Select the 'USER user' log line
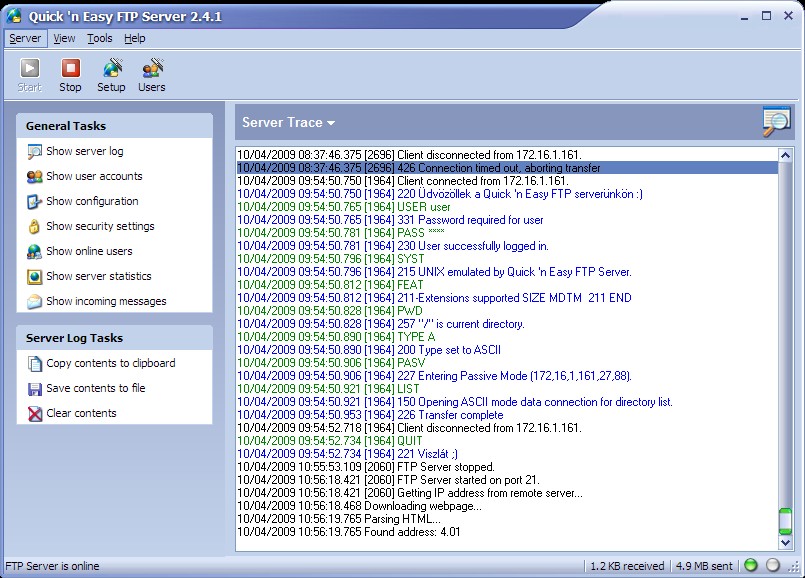This screenshot has height=578, width=805. [x=507, y=207]
